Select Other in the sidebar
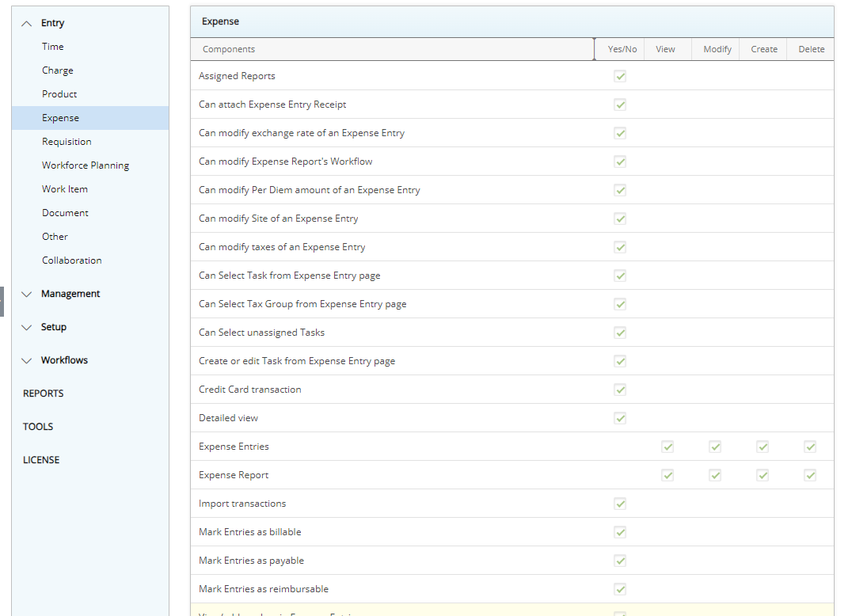The width and height of the screenshot is (852, 616). [55, 237]
